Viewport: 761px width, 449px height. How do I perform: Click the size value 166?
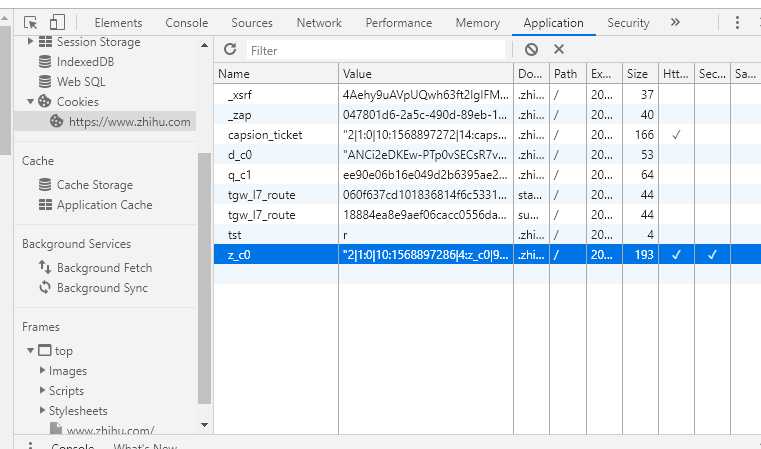point(644,134)
